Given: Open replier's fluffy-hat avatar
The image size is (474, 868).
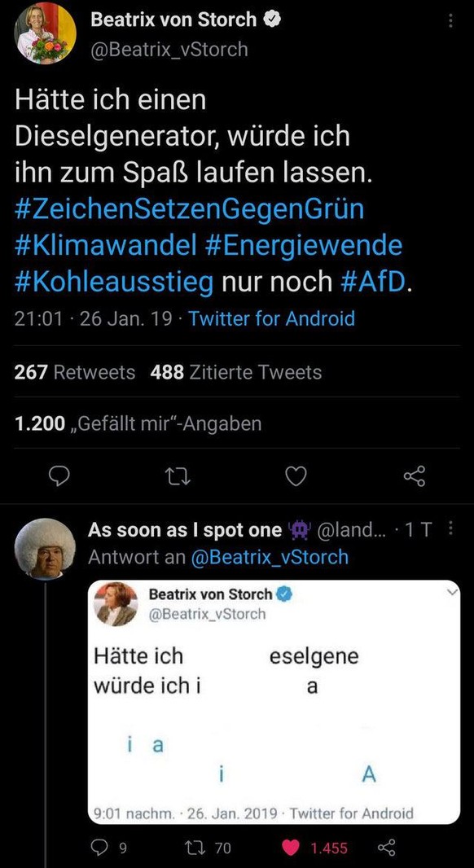Looking at the screenshot, I should (45, 549).
